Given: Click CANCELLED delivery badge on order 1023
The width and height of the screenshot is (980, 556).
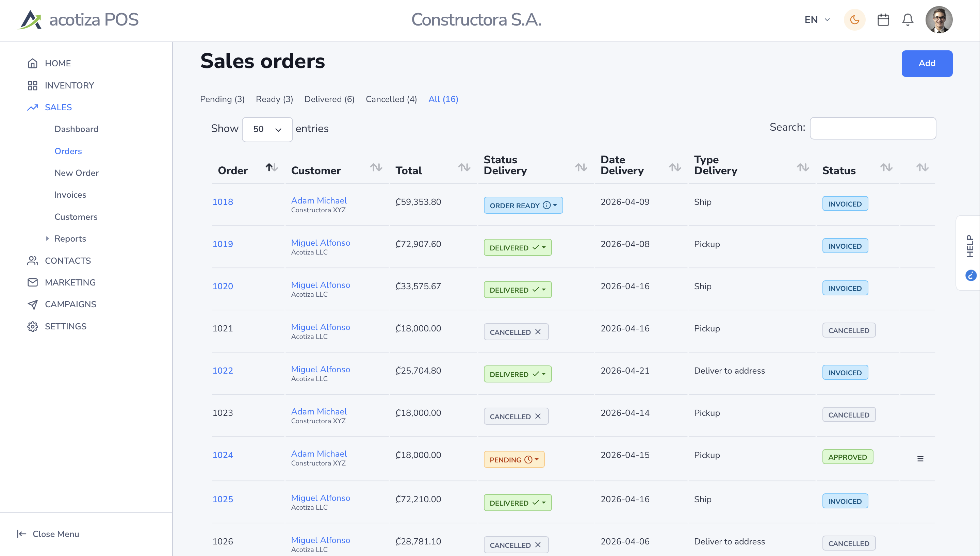Looking at the screenshot, I should pos(516,416).
